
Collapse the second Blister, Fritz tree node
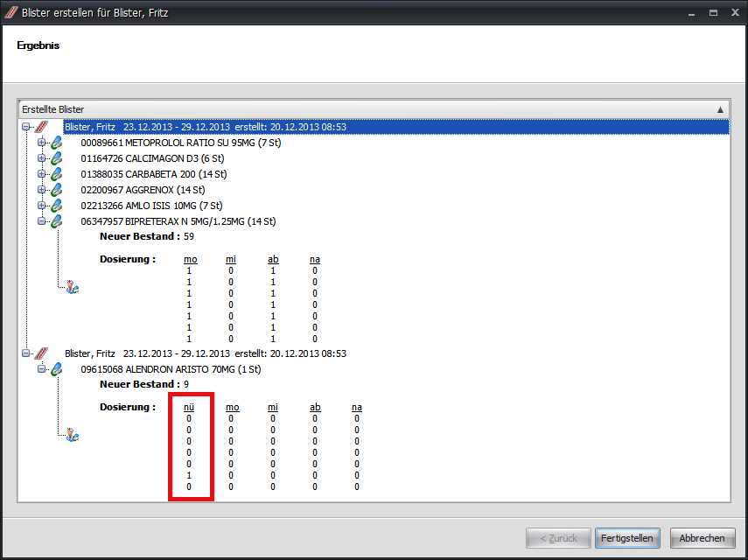tap(25, 353)
